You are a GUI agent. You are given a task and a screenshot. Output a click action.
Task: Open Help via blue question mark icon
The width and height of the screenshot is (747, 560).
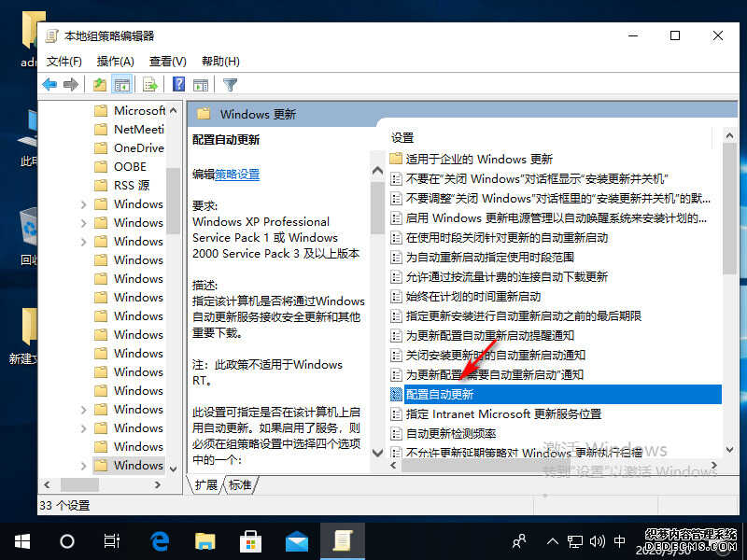178,85
